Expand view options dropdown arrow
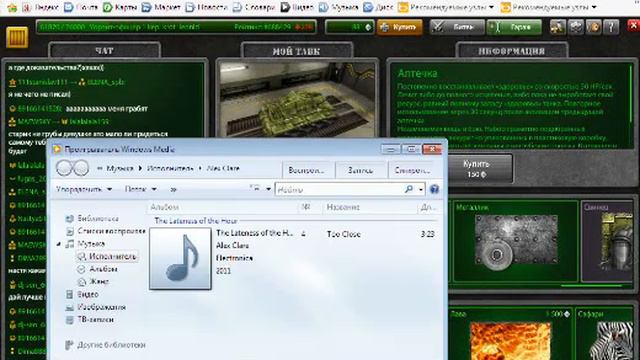Viewport: 640px width, 360px height. pos(268,189)
